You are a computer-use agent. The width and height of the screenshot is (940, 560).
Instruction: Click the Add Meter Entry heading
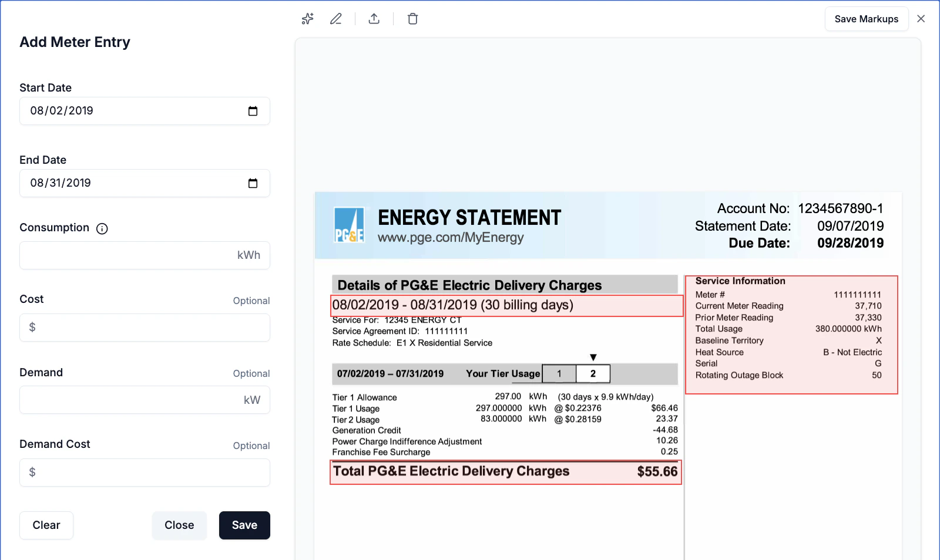click(x=75, y=42)
